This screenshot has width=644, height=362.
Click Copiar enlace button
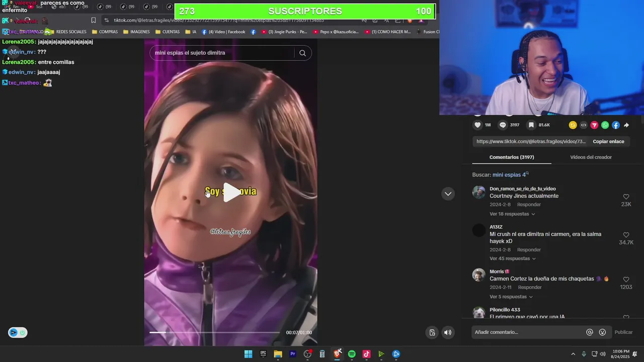[608, 142]
